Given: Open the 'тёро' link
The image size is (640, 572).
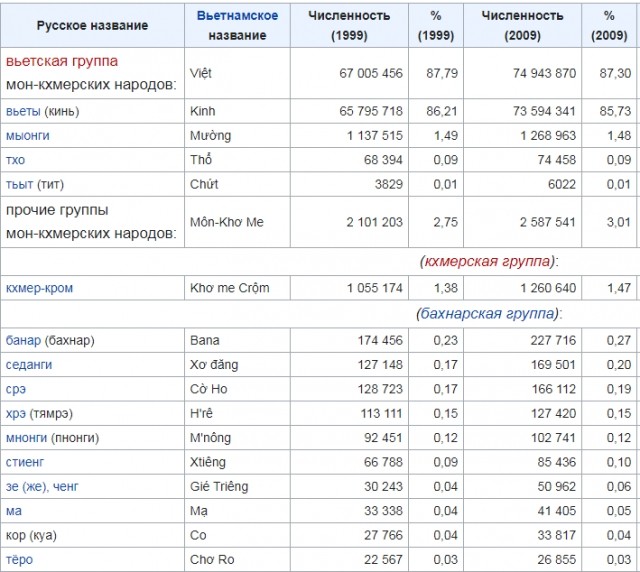Looking at the screenshot, I should pos(19,559).
